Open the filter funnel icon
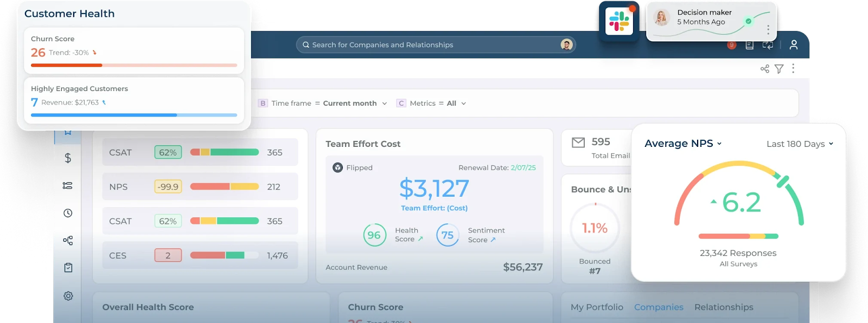The image size is (868, 323). click(x=779, y=69)
